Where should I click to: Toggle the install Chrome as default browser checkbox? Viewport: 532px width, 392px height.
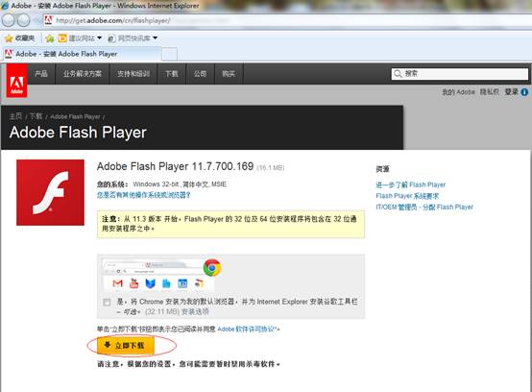click(107, 302)
